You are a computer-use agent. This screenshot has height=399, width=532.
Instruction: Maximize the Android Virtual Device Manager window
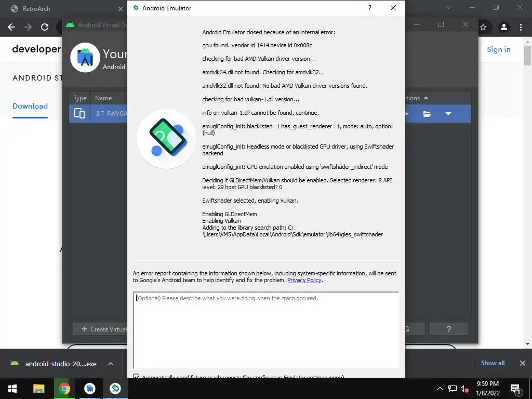pos(441,24)
